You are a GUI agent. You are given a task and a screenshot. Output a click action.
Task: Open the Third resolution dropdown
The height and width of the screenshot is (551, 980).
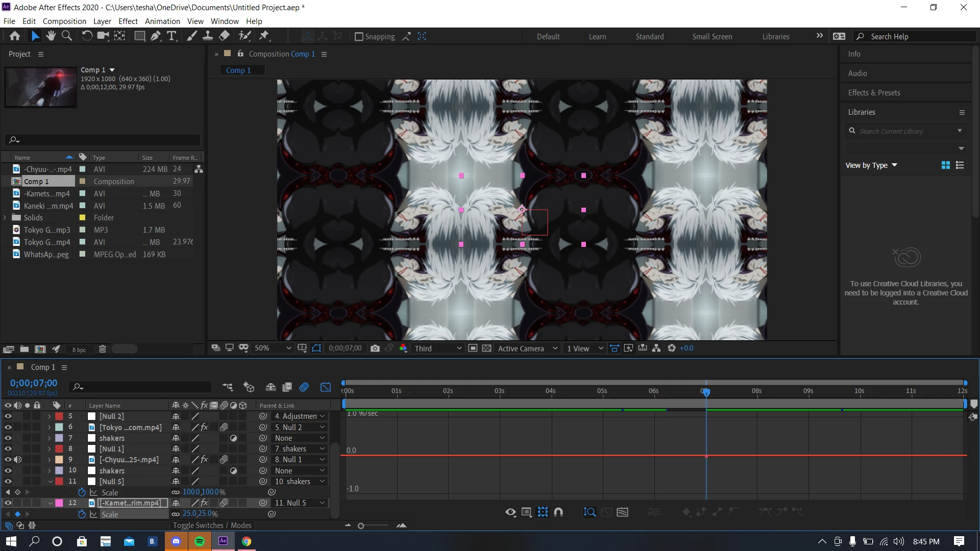click(438, 348)
